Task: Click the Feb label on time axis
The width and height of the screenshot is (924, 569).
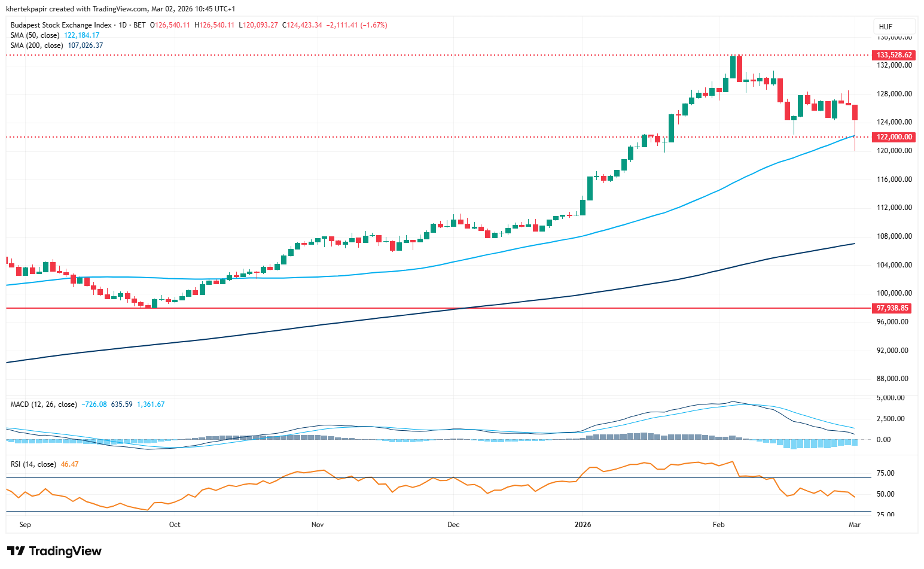Action: tap(718, 525)
